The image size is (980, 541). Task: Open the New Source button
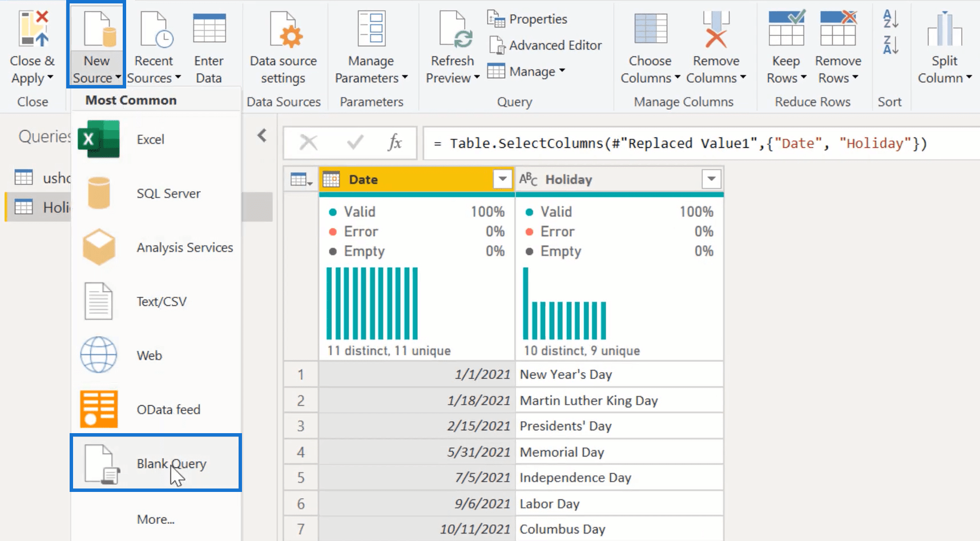96,46
